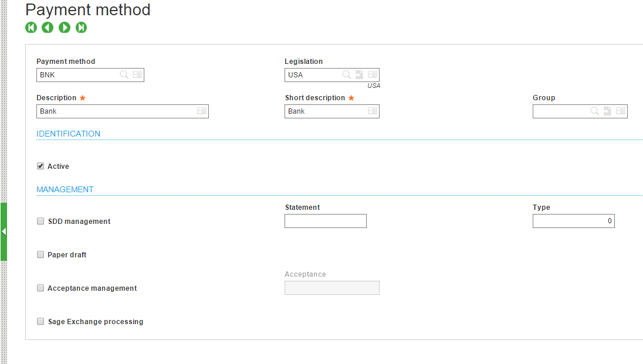Image resolution: width=643 pixels, height=364 pixels.
Task: Click the search icon in Legislation field
Action: coord(347,74)
